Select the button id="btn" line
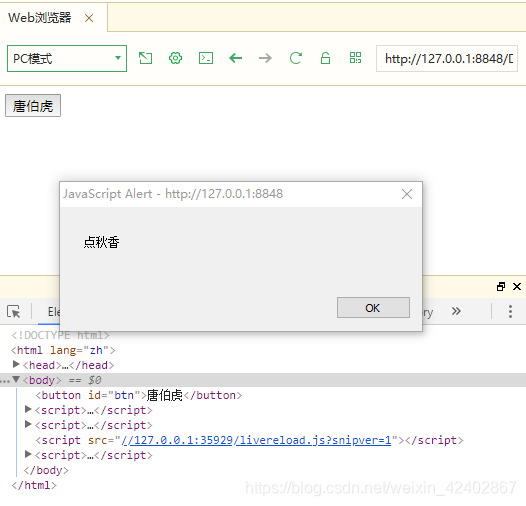Viewport: 526px width, 506px height. (139, 395)
